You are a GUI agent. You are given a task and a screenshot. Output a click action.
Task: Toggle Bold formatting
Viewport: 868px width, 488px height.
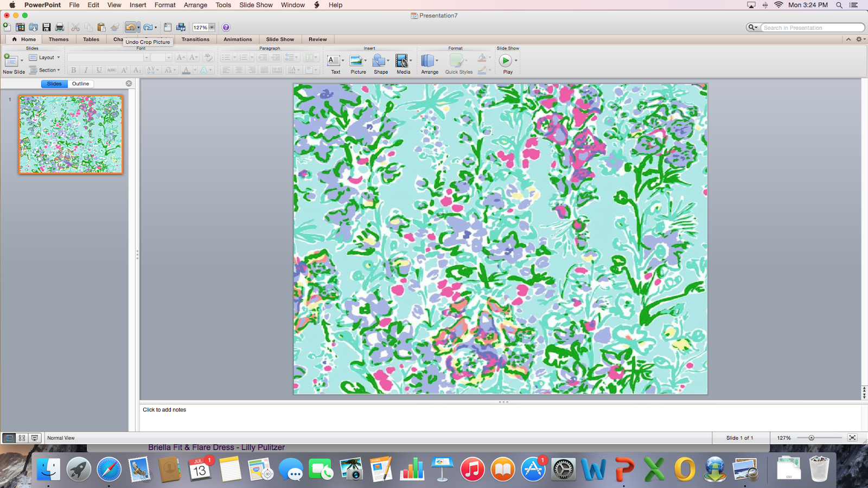(x=73, y=70)
